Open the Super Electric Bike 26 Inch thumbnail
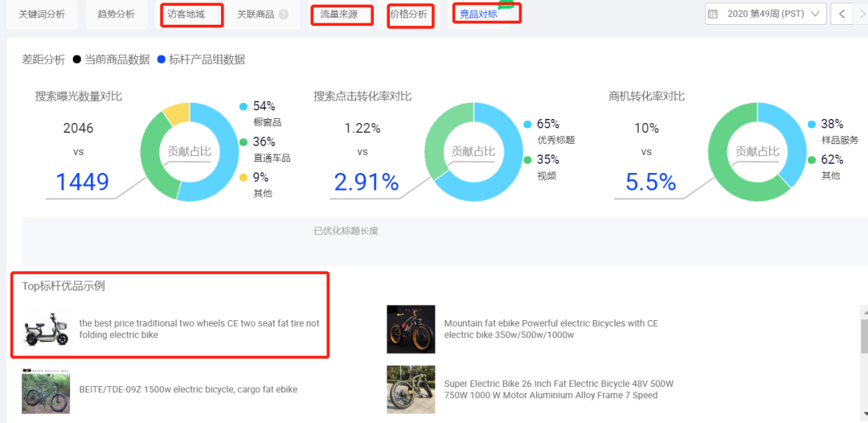Image resolution: width=868 pixels, height=423 pixels. coord(411,390)
